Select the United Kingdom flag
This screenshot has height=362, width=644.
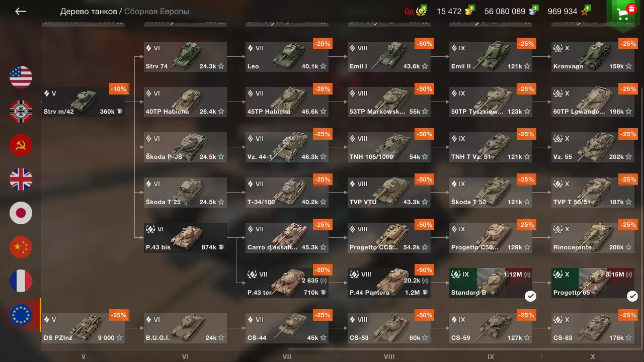(21, 179)
